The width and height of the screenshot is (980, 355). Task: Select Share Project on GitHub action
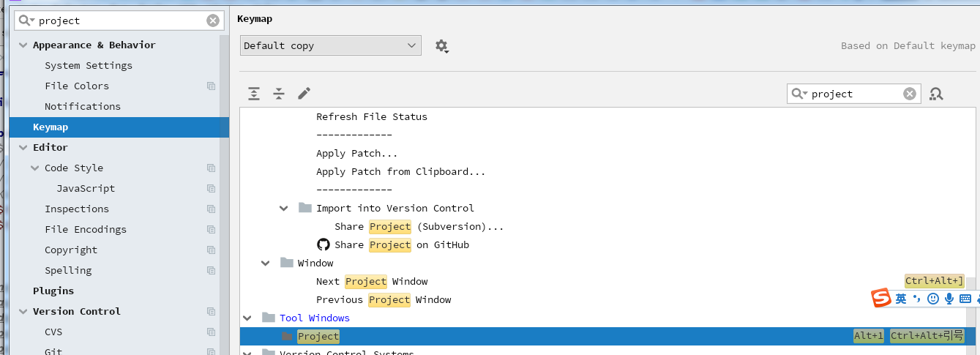click(401, 244)
